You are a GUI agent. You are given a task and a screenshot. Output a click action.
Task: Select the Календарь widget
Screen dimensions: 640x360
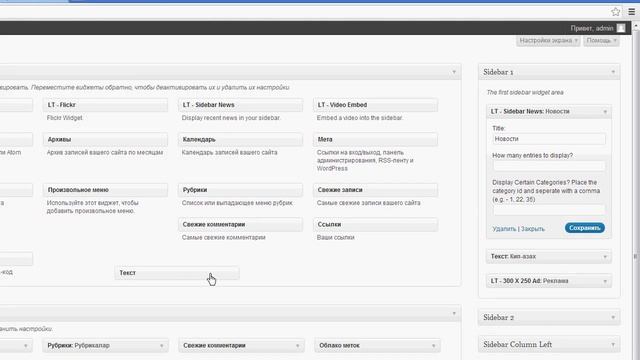pyautogui.click(x=240, y=140)
